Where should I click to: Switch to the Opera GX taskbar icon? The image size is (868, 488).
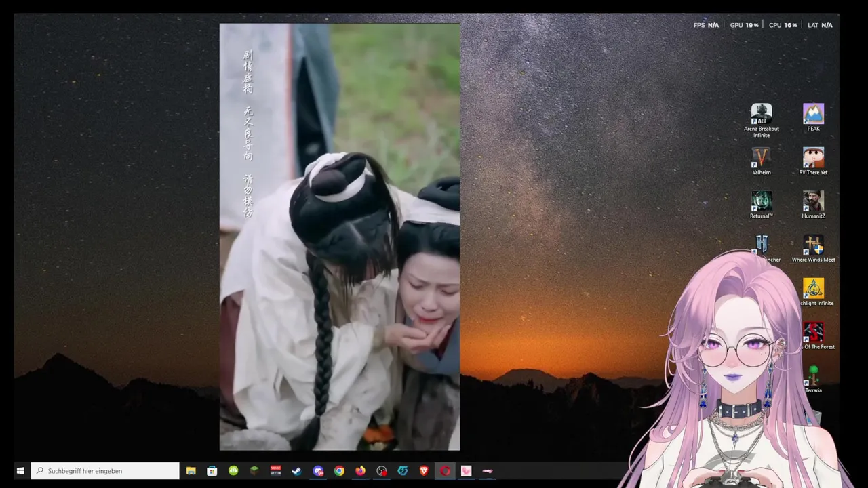(x=445, y=471)
